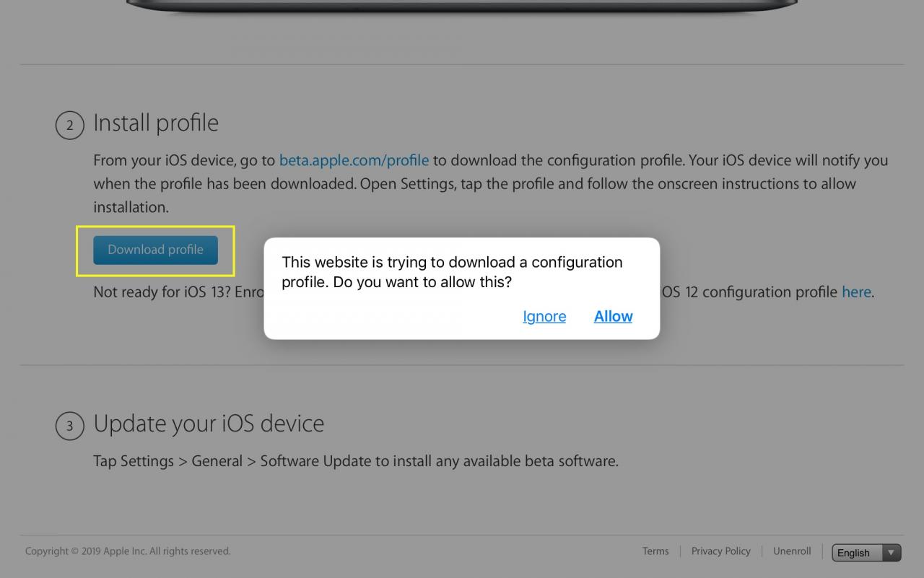This screenshot has width=924, height=578.
Task: Click the circled step 2 icon
Action: pos(70,126)
